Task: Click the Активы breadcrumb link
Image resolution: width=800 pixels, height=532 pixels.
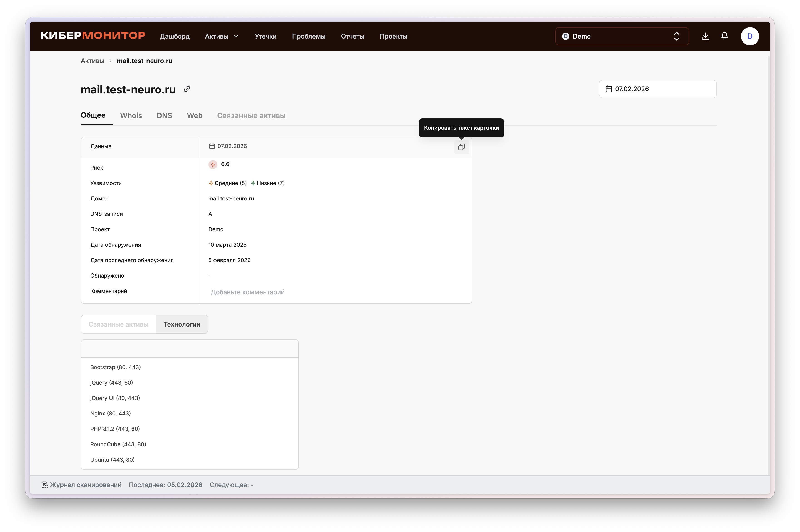Action: tap(92, 61)
